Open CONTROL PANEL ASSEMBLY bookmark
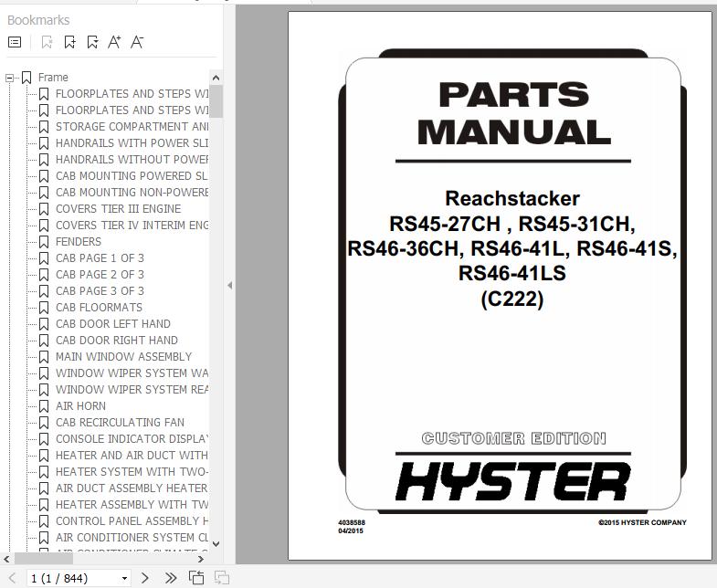This screenshot has height=588, width=717. (x=132, y=521)
